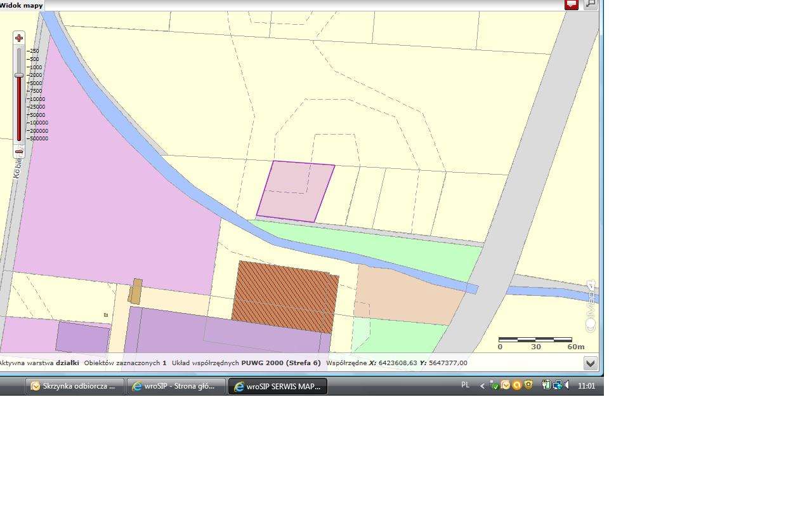The height and width of the screenshot is (508, 812).
Task: Click the red speech-bubble icon in map header
Action: (x=572, y=4)
